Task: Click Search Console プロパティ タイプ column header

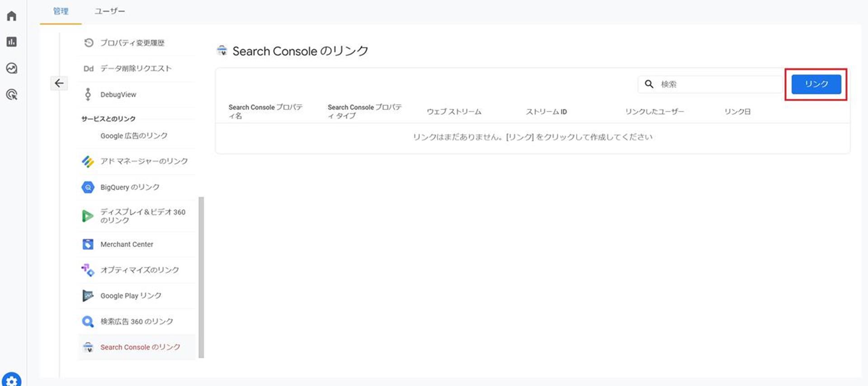Action: (365, 111)
